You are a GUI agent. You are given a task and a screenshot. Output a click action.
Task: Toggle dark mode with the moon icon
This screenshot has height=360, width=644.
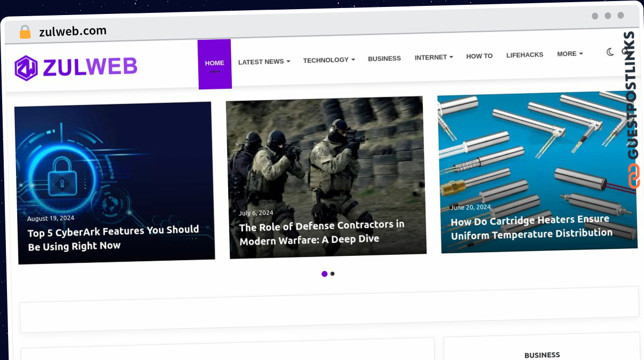(610, 52)
